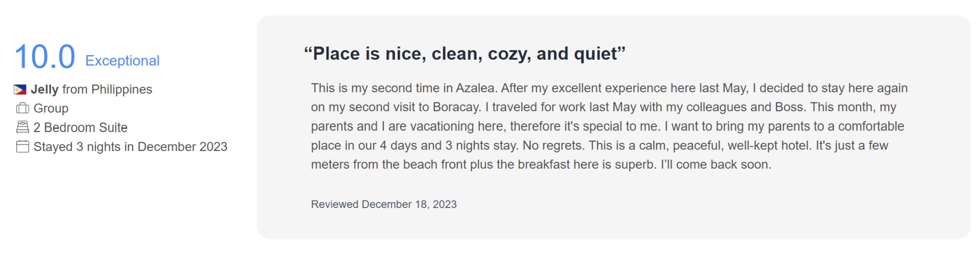Click the bed icon for room type
This screenshot has width=980, height=255.
(x=22, y=127)
